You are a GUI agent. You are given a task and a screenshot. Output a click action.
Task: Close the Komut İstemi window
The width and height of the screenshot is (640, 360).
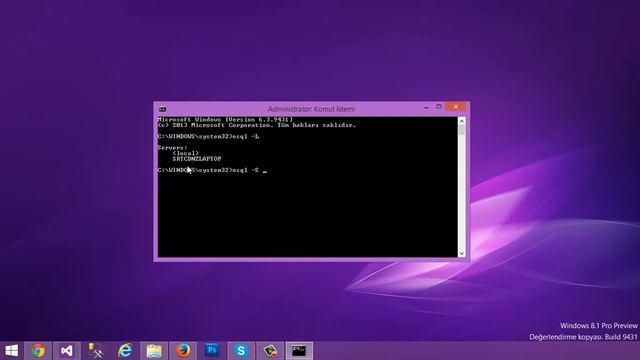456,107
